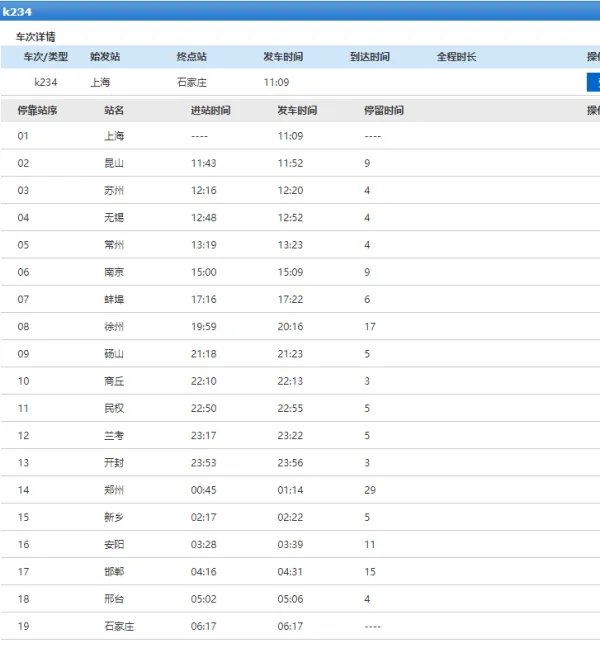This screenshot has height=648, width=600.
Task: Click the 全程时长 header in summary row
Action: (456, 57)
